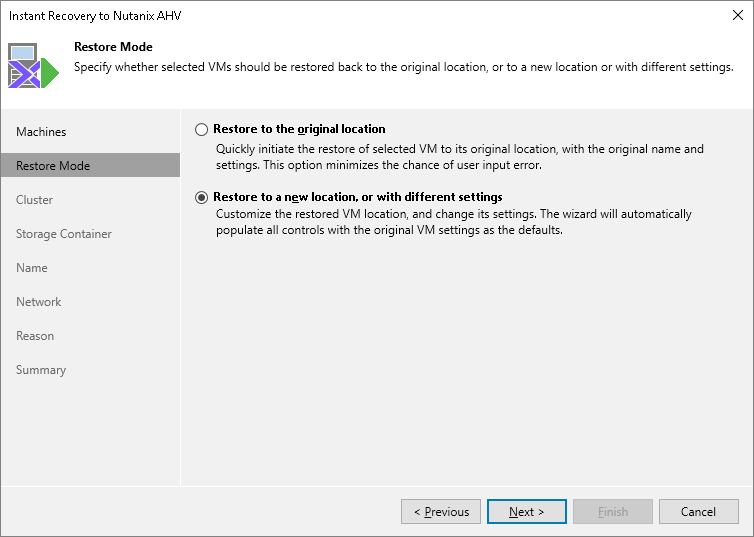This screenshot has width=754, height=537.
Task: Jump to the Name step
Action: [32, 268]
